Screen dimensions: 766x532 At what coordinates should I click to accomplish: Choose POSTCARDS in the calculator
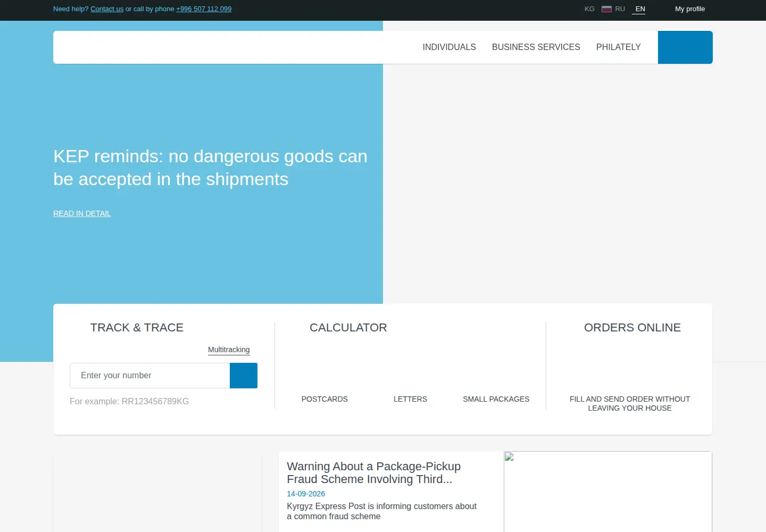[x=324, y=399]
